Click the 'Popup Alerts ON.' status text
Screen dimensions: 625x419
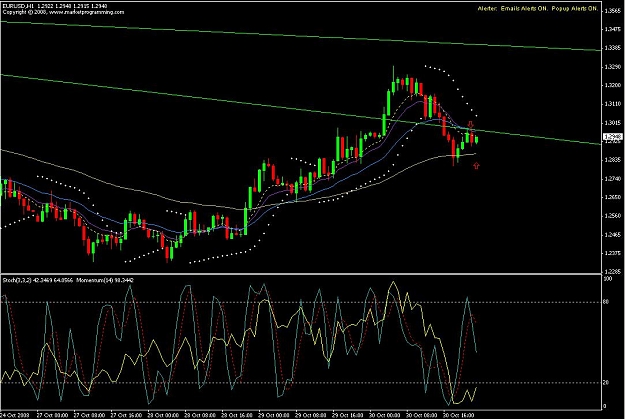[x=575, y=8]
